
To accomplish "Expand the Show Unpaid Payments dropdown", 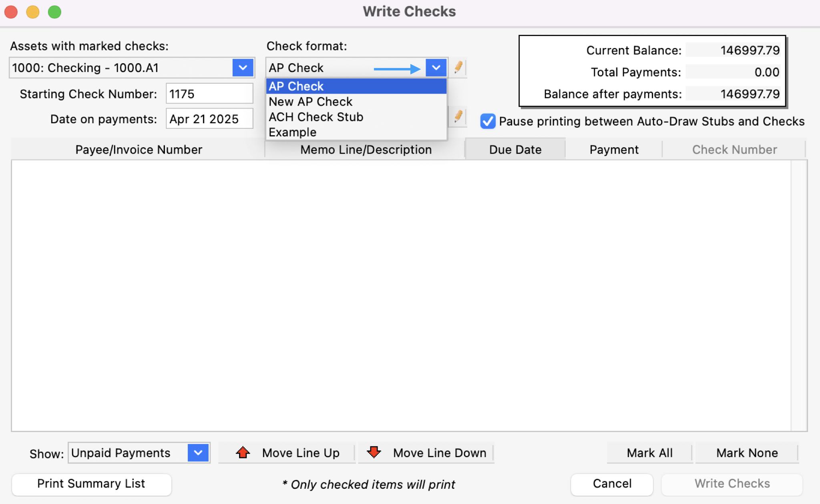I will coord(198,453).
